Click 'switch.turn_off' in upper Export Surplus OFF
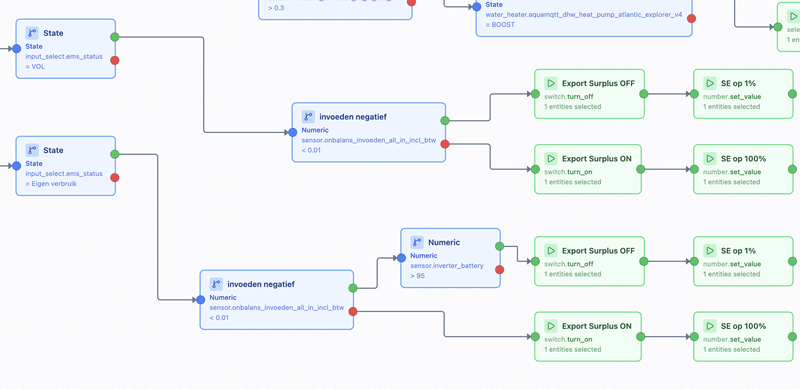Viewport: 800px width, 389px height. (569, 96)
